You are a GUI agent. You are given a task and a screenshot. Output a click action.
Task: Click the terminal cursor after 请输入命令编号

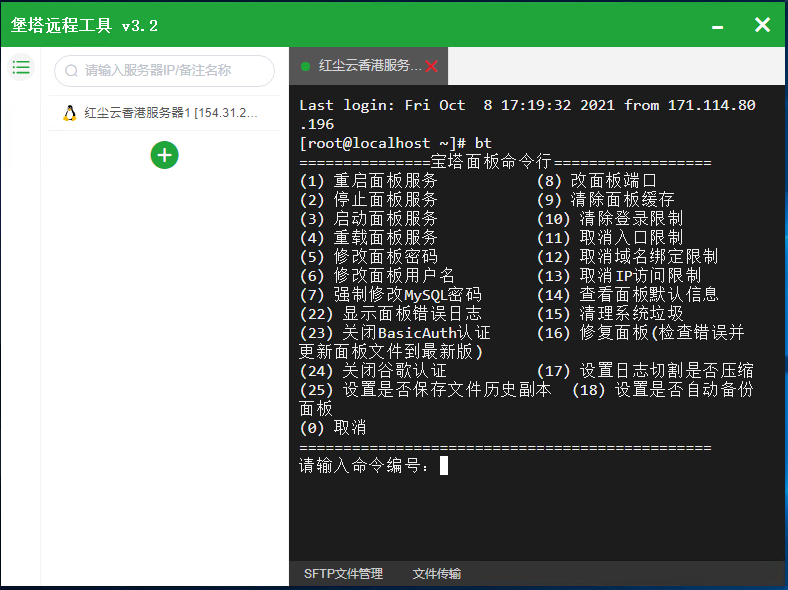tap(444, 465)
